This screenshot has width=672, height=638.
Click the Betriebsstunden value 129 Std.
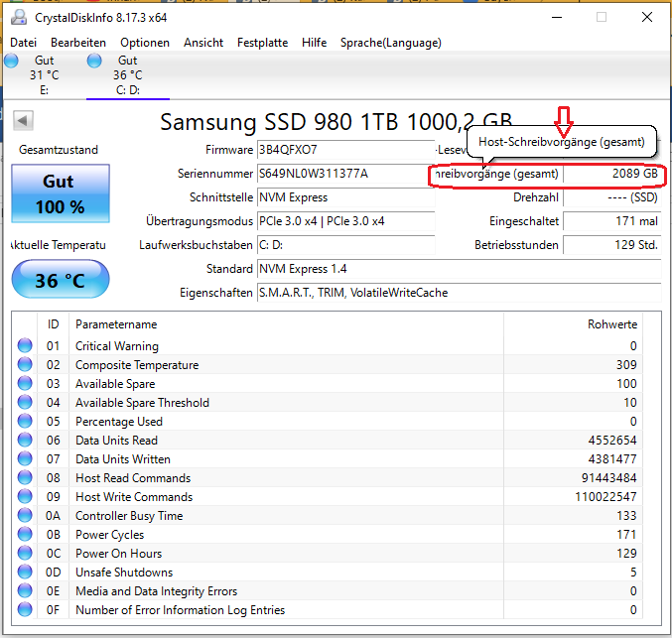point(612,245)
